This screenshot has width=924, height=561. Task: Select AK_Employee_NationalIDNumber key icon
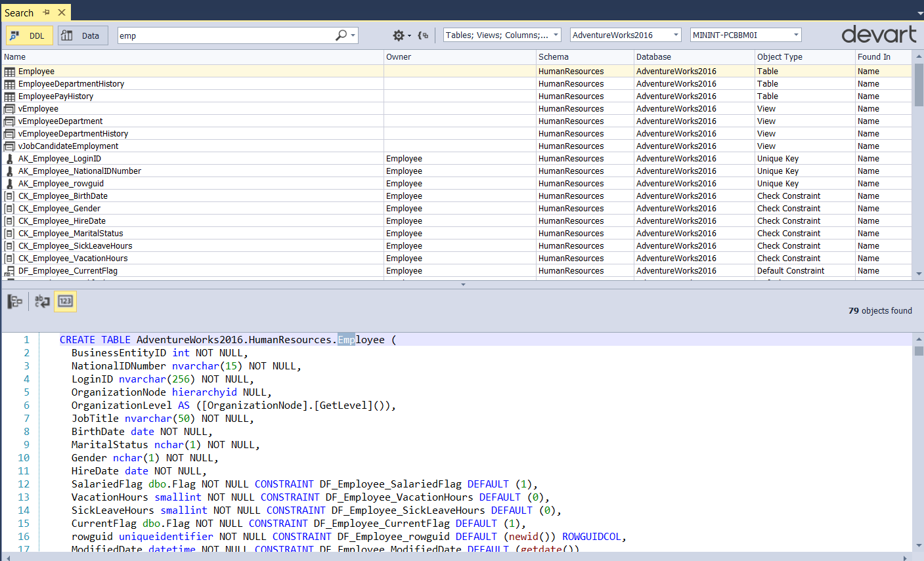(10, 171)
